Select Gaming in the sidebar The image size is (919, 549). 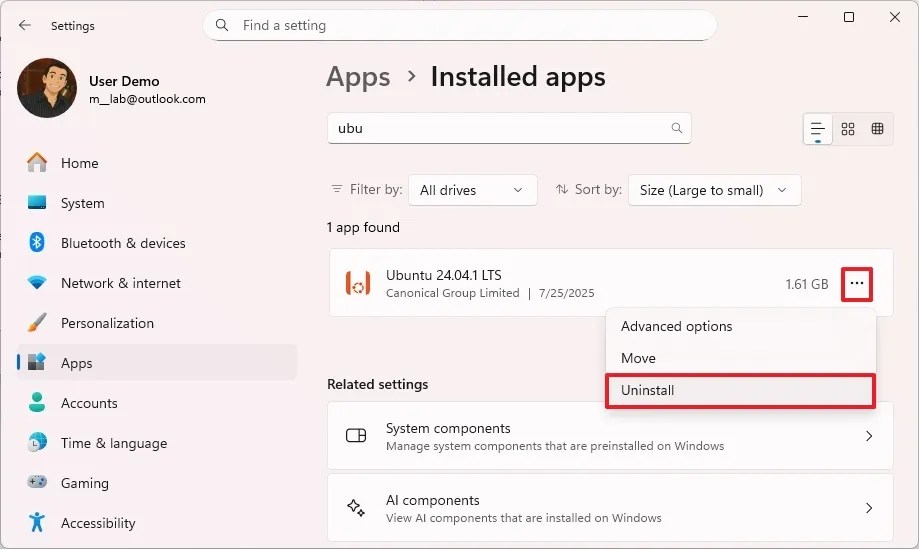click(x=157, y=483)
